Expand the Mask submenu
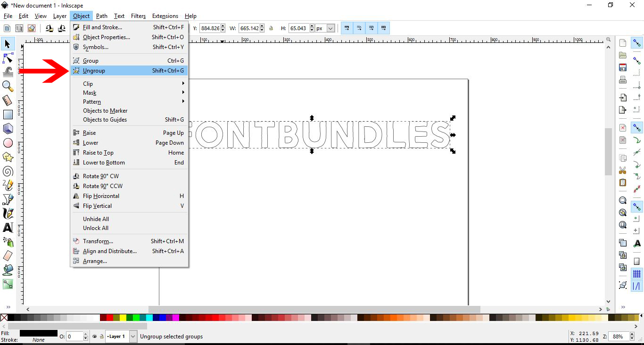Image resolution: width=644 pixels, height=345 pixels. [x=129, y=93]
